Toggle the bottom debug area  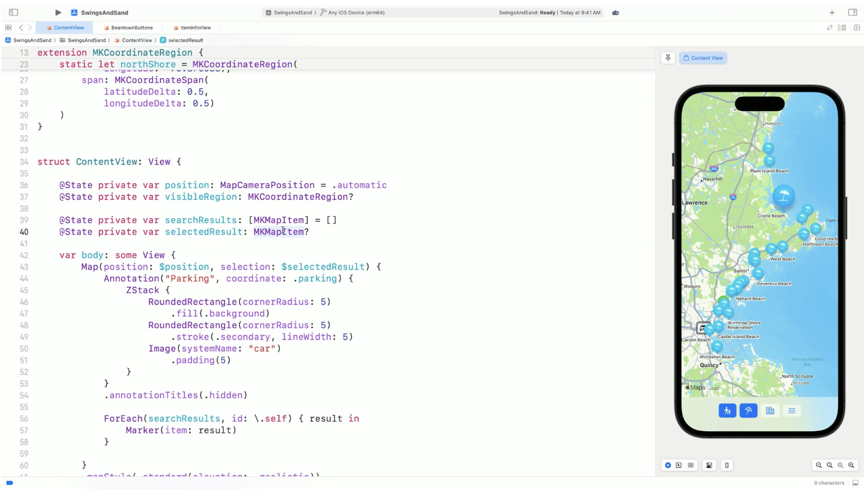[856, 483]
